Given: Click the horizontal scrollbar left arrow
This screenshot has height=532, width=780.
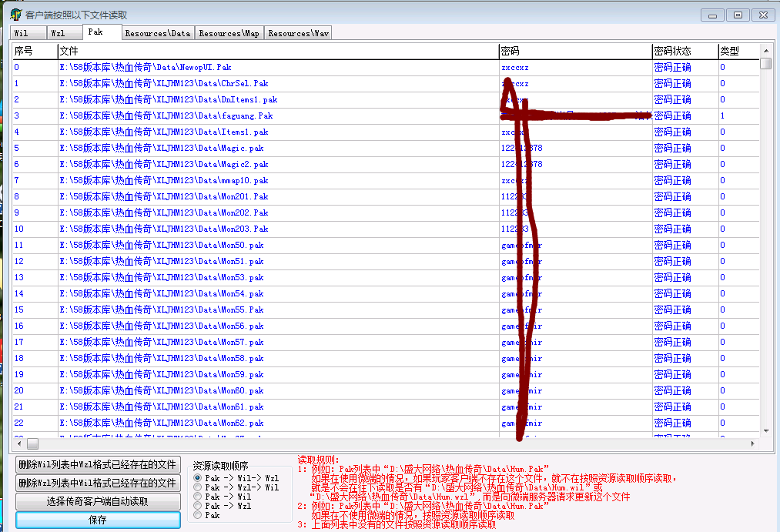Looking at the screenshot, I should pyautogui.click(x=19, y=443).
